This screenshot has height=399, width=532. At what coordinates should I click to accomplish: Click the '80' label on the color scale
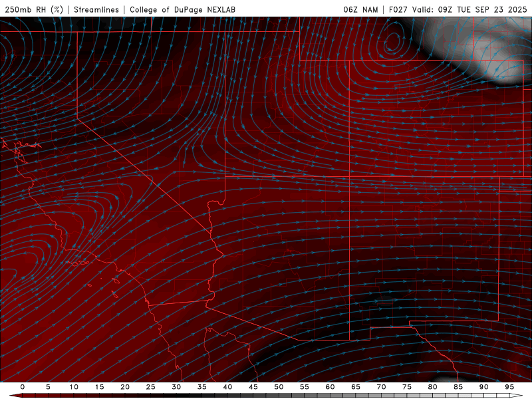432,387
